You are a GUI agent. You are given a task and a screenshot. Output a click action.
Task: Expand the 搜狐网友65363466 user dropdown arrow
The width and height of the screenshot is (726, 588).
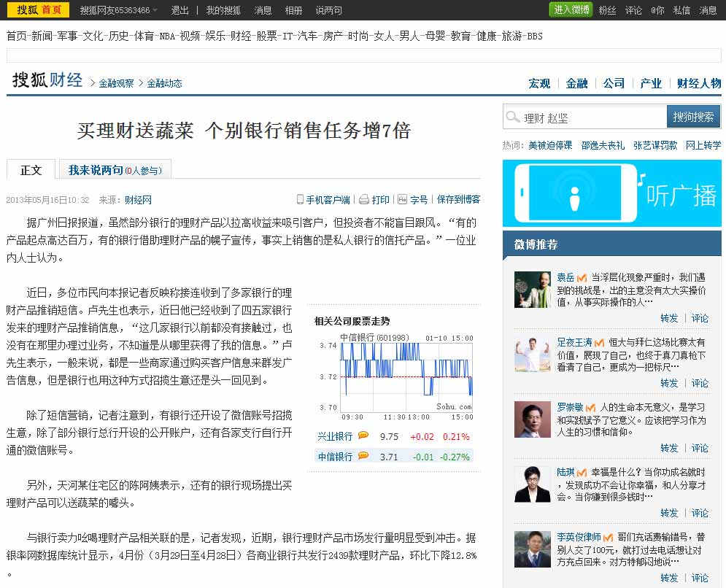click(155, 10)
